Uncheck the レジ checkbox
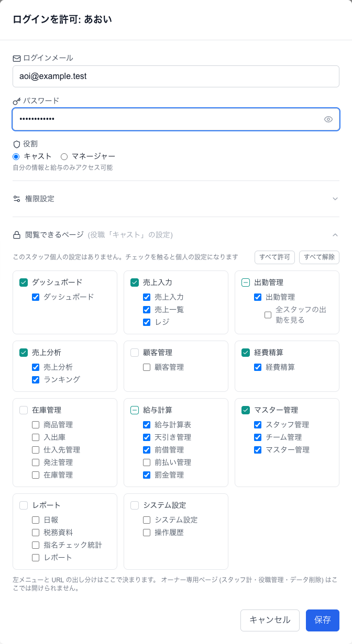This screenshot has width=352, height=644. [147, 322]
